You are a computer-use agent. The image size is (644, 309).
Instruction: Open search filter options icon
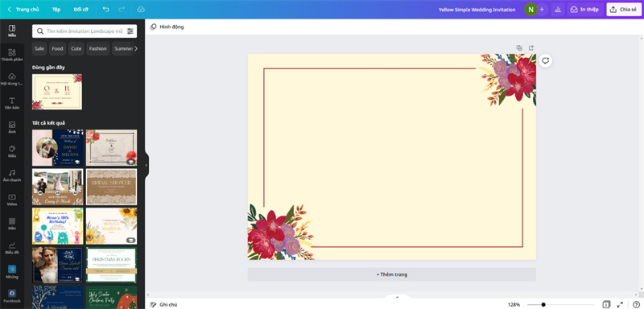point(130,31)
